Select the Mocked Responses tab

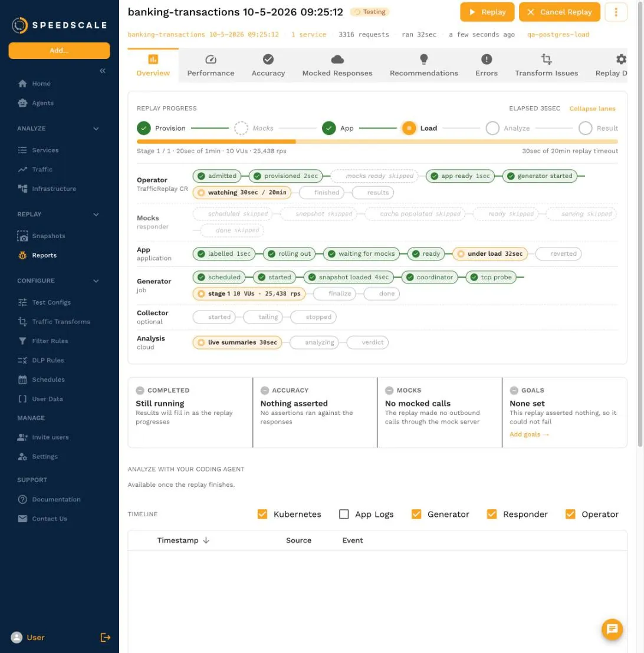(x=337, y=66)
